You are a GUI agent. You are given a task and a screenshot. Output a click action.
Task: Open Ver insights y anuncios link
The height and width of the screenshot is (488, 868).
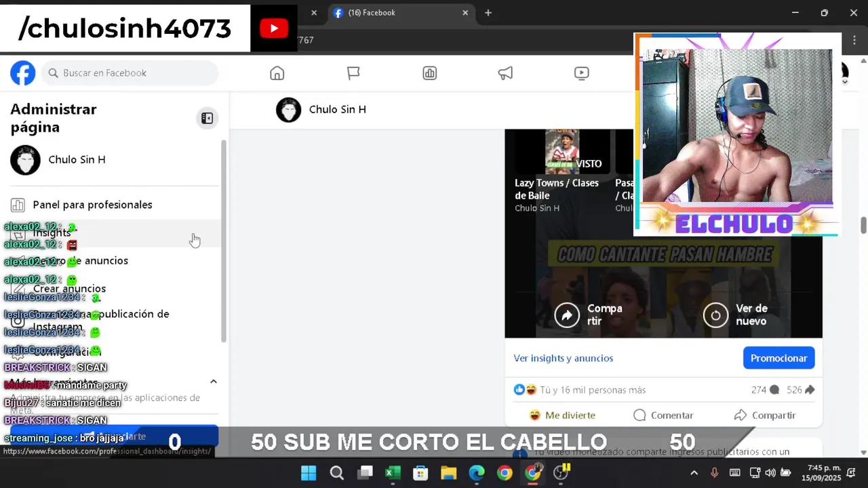click(x=563, y=358)
